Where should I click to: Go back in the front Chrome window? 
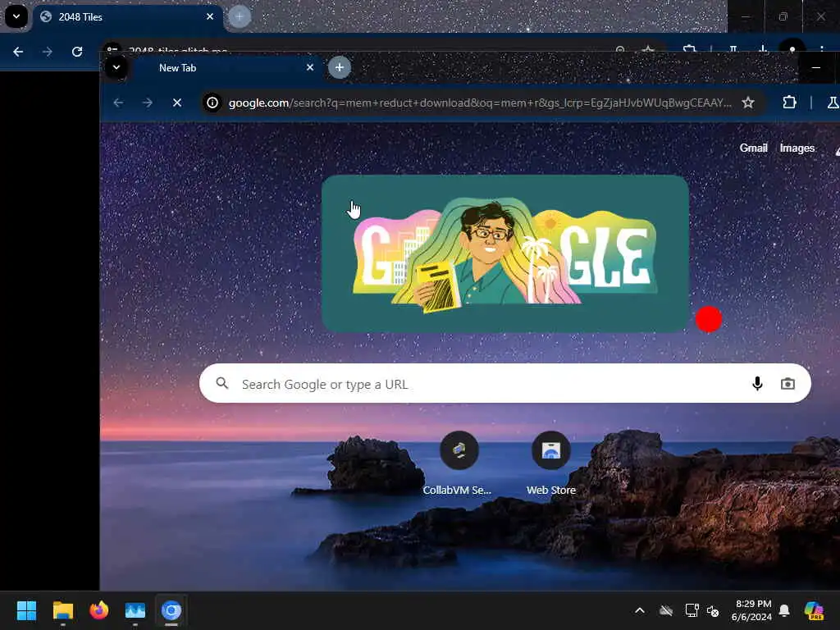(118, 103)
